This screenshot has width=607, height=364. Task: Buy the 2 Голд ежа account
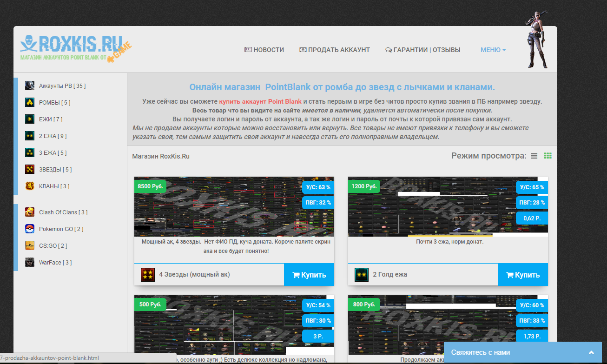523,275
